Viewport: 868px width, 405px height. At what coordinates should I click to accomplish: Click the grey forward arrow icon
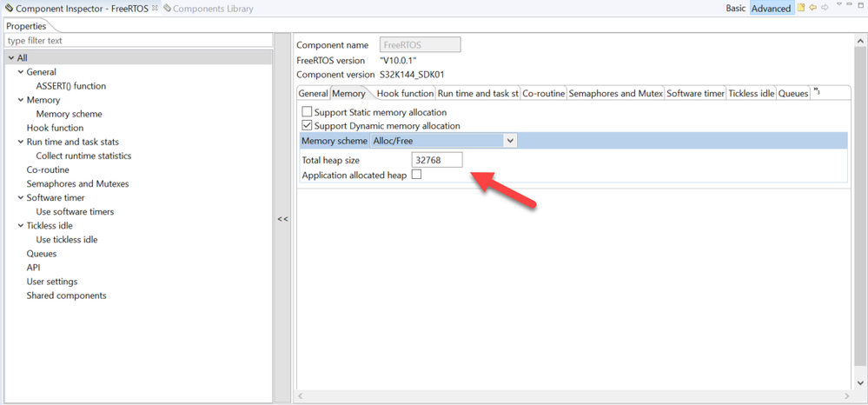coord(825,8)
